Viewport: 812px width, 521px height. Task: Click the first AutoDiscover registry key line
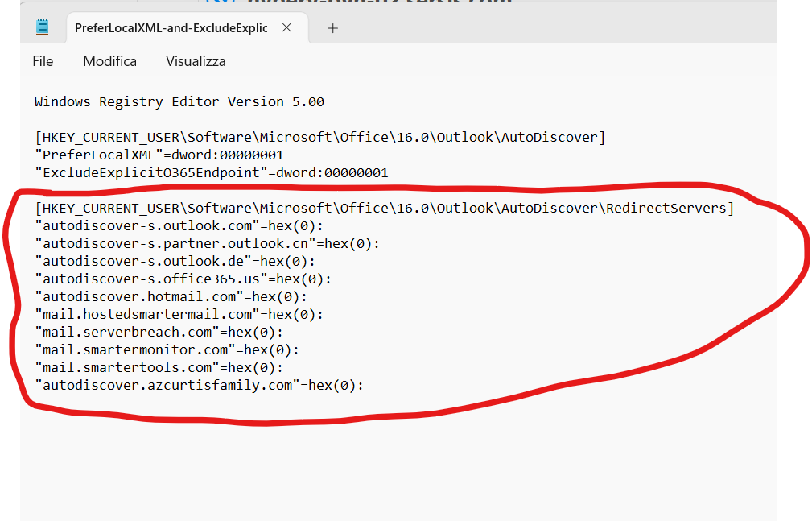pyautogui.click(x=319, y=138)
